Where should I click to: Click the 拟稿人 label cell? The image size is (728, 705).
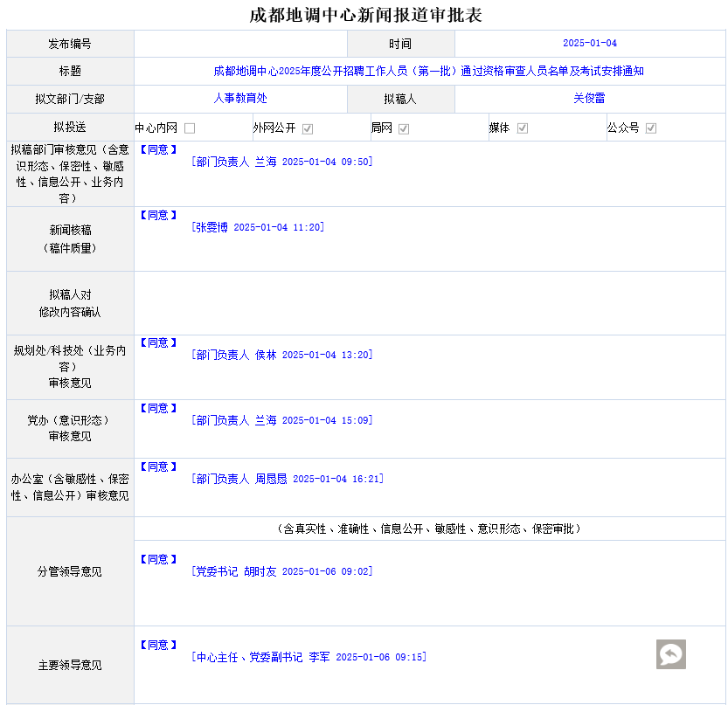(400, 99)
